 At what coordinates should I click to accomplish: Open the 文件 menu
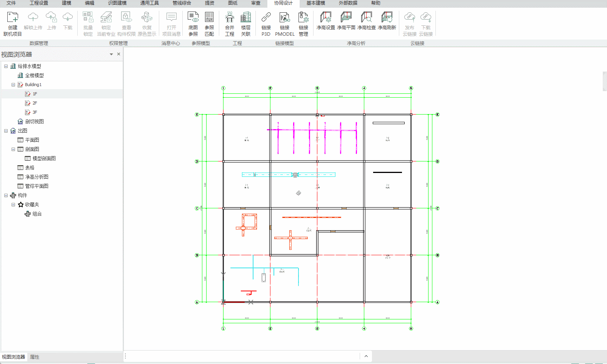(x=11, y=3)
